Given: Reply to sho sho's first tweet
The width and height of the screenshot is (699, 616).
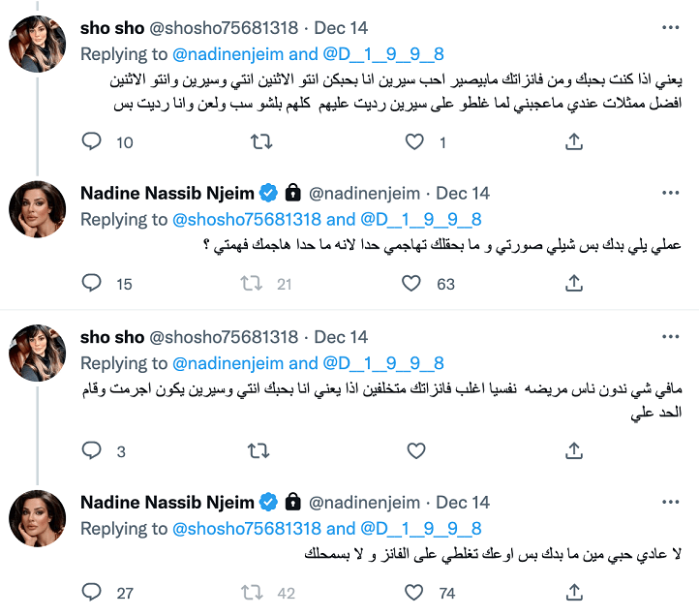Looking at the screenshot, I should coord(92,142).
